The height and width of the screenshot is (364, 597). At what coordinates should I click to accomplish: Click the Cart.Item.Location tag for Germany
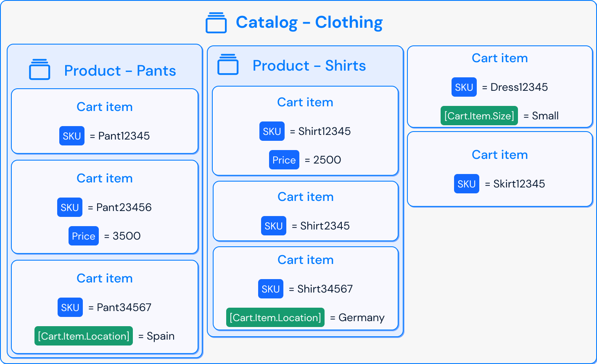click(275, 317)
